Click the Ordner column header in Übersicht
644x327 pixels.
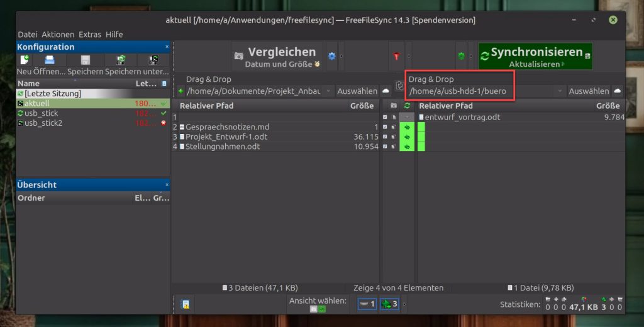click(31, 197)
